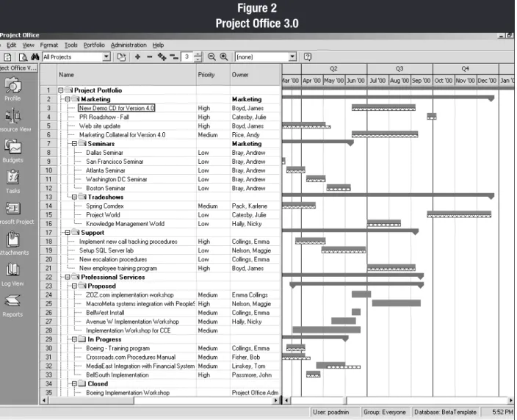This screenshot has width=517, height=420.
Task: Click the Q3 timeline header
Action: [399, 68]
